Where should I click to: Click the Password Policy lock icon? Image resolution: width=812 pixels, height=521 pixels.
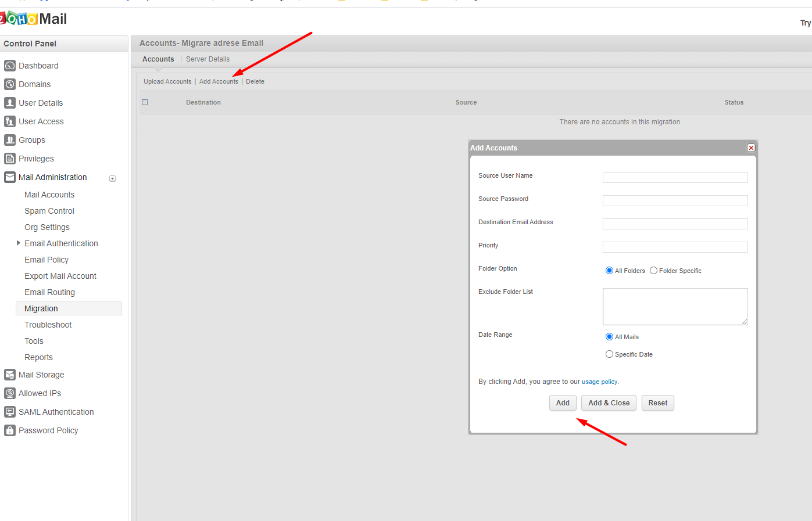coord(9,430)
